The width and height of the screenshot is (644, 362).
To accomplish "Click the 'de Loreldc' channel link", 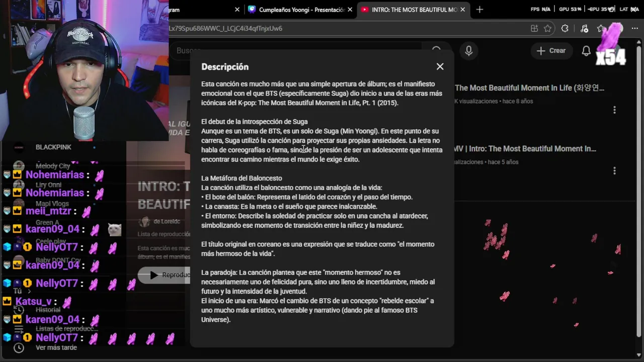I will coord(167,222).
